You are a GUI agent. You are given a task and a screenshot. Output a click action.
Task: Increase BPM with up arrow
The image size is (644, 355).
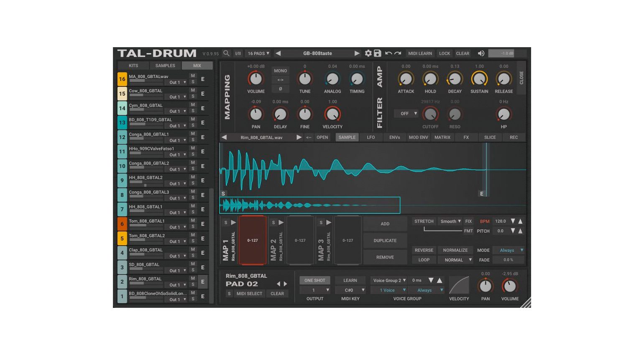click(520, 221)
